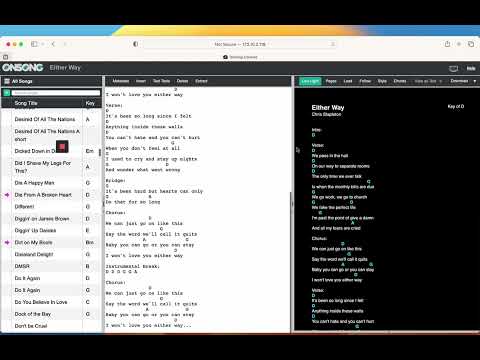Click the arrow marker beside Die From A Broken Heart
The width and height of the screenshot is (480, 360).
(7, 195)
